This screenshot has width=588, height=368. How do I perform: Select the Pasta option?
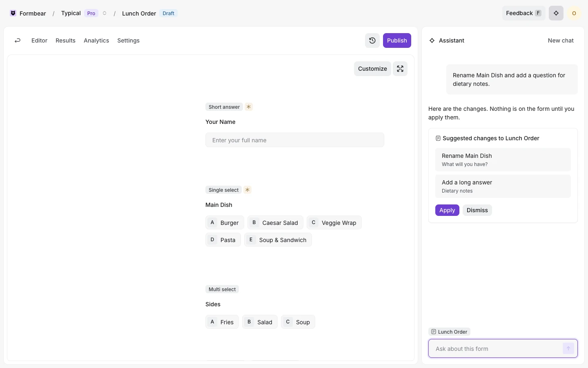[223, 240]
